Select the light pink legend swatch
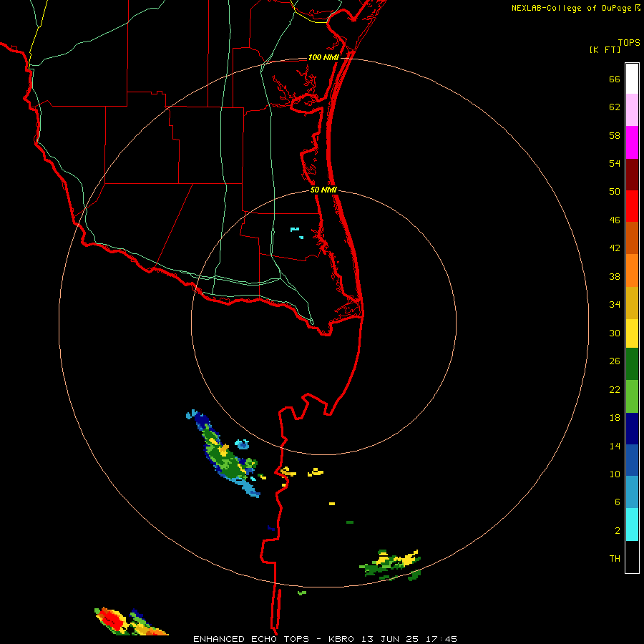 [x=632, y=110]
